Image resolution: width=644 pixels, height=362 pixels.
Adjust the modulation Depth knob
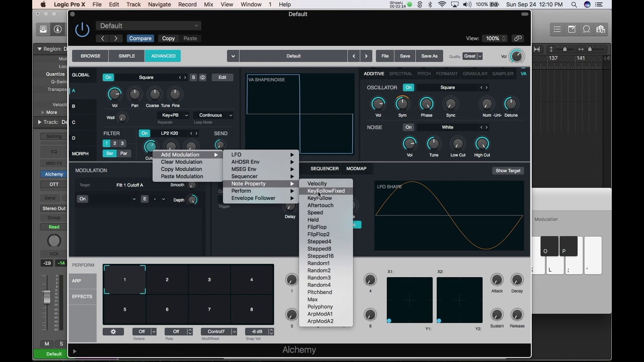point(192,200)
